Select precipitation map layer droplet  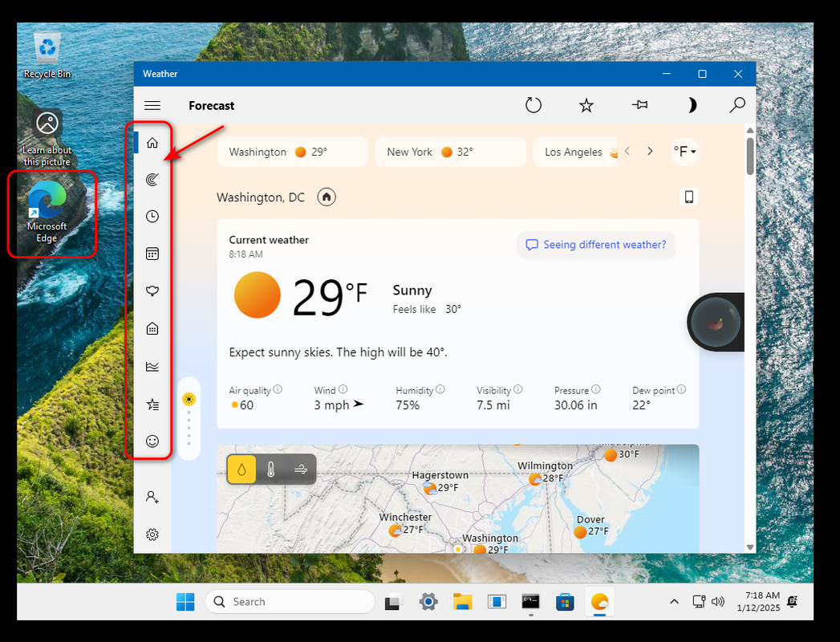(x=241, y=469)
